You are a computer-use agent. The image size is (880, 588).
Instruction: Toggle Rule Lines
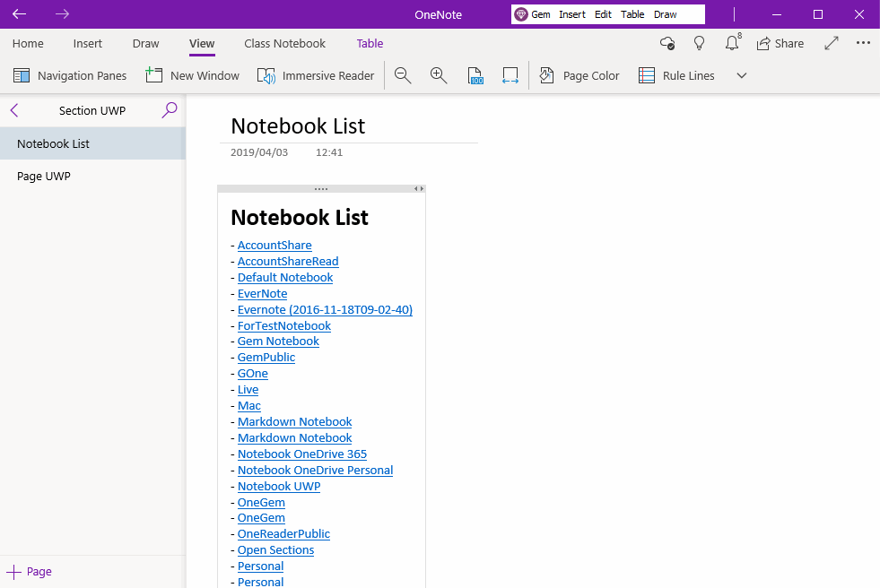click(676, 75)
